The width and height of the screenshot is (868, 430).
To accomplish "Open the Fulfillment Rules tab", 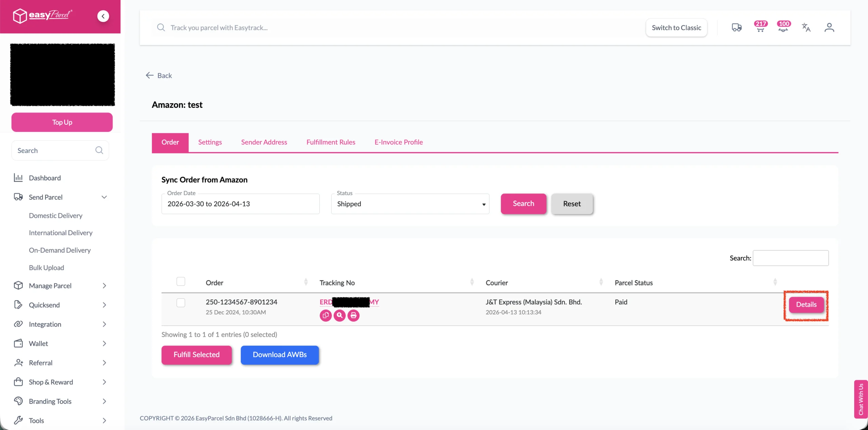I will [331, 142].
